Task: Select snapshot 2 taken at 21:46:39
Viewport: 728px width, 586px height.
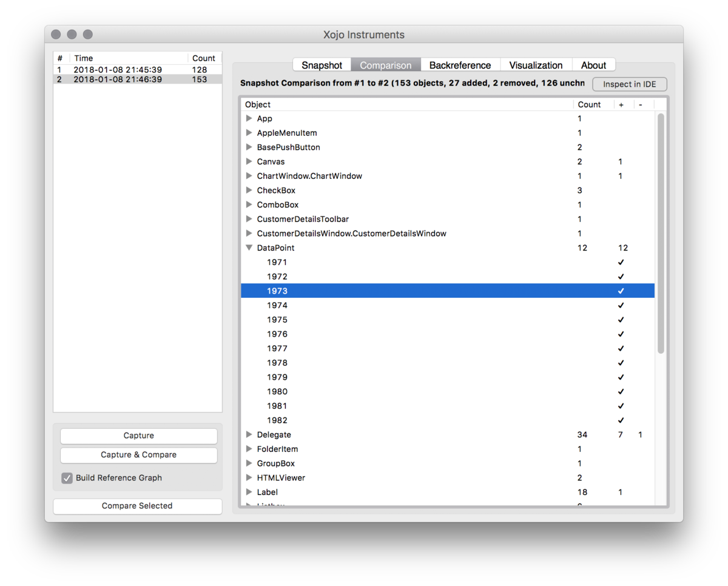Action: click(x=137, y=79)
